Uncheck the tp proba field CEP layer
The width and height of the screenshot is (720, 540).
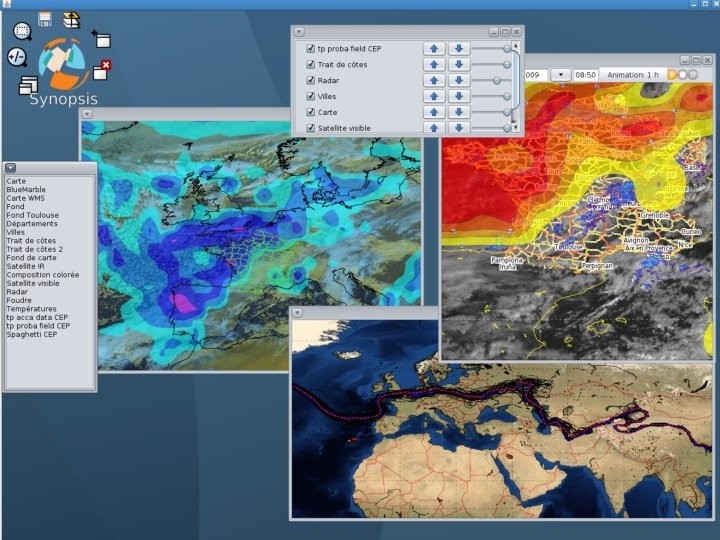tap(310, 48)
